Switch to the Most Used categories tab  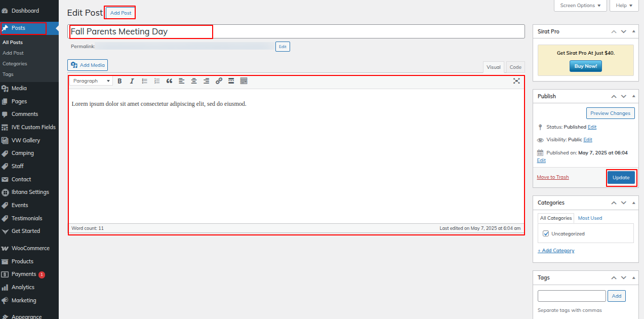[x=590, y=218]
